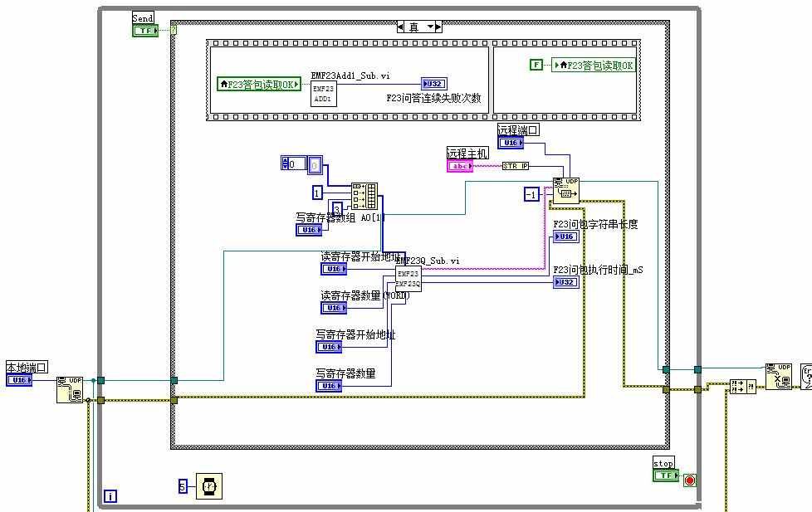The width and height of the screenshot is (812, 512).
Task: Select the F23答包读取OK read local variable
Action: (259, 85)
